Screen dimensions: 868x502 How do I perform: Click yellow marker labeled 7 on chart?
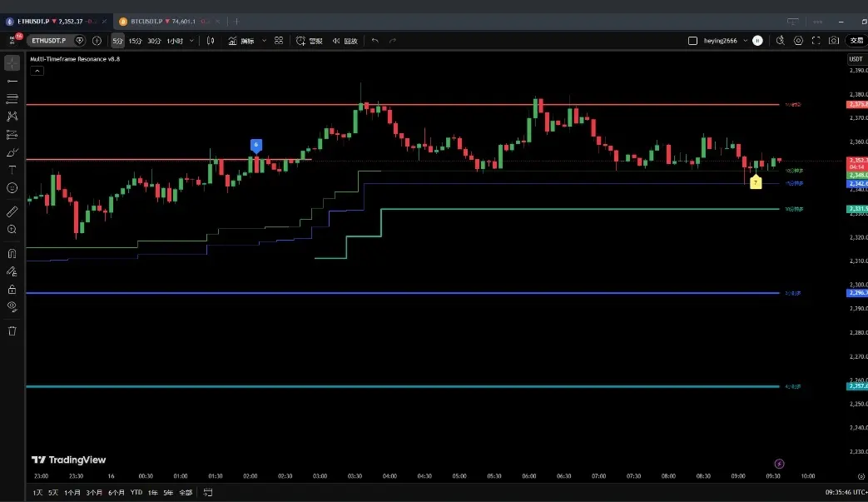756,182
